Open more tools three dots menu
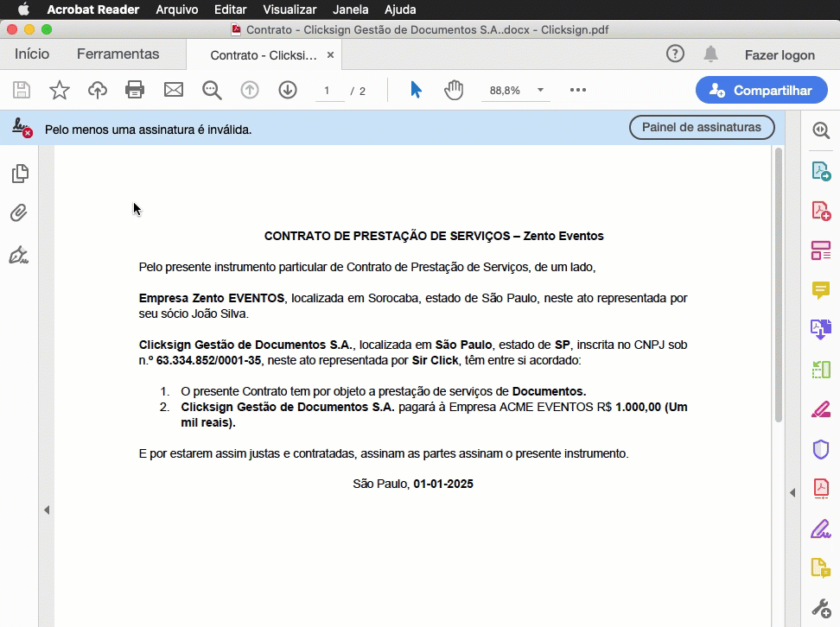 click(578, 90)
